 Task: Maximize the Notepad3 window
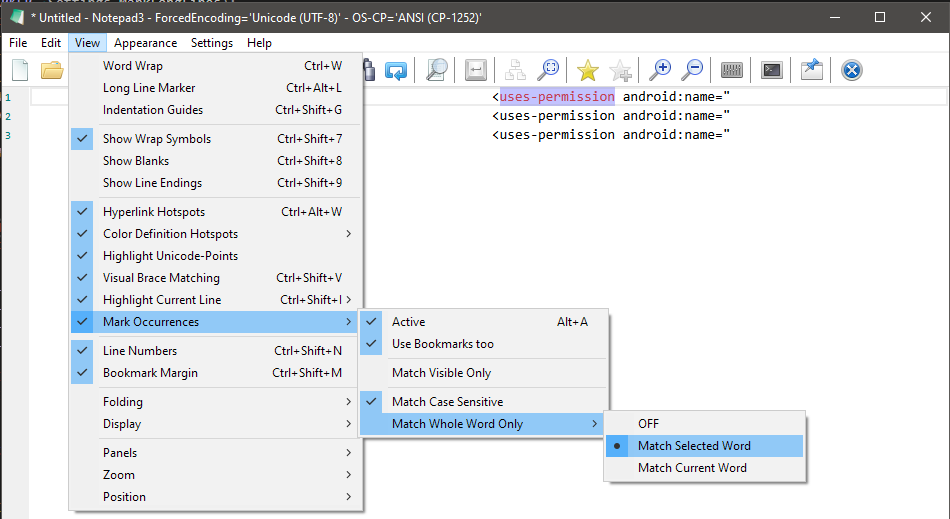click(x=880, y=17)
